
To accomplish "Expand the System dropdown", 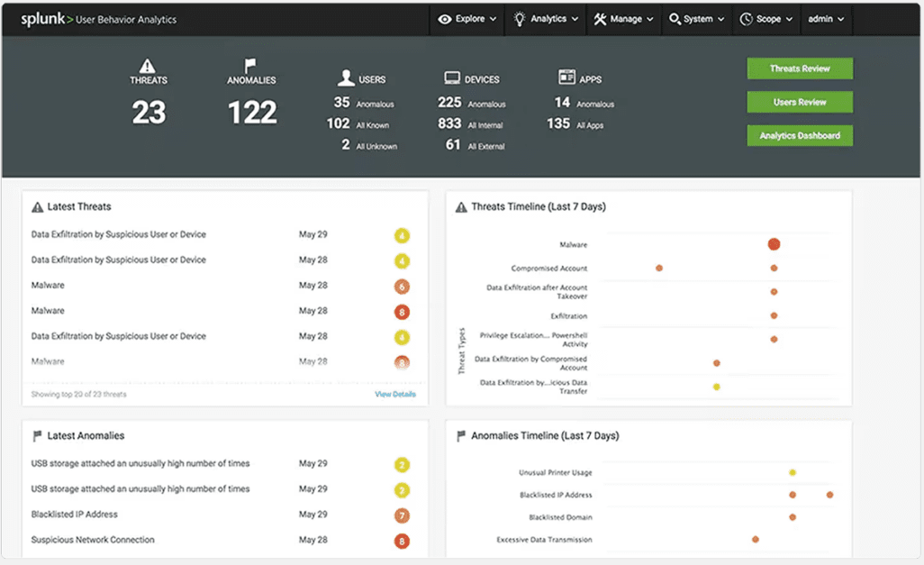I will coord(696,18).
